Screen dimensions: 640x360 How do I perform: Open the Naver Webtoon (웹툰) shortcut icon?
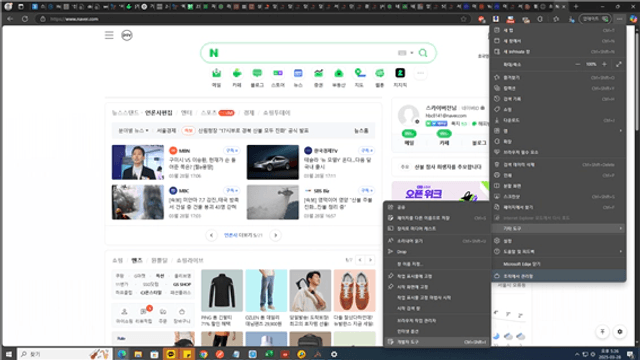(x=380, y=74)
